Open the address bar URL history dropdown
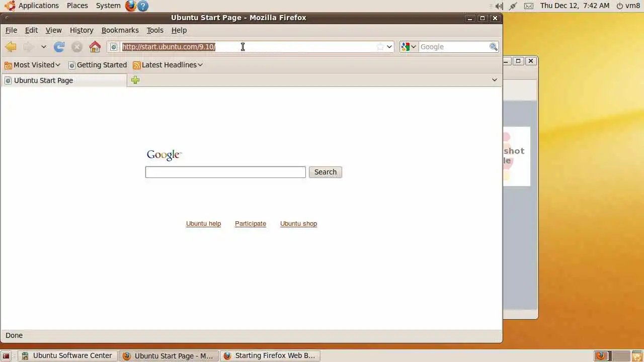644x362 pixels. click(389, 47)
